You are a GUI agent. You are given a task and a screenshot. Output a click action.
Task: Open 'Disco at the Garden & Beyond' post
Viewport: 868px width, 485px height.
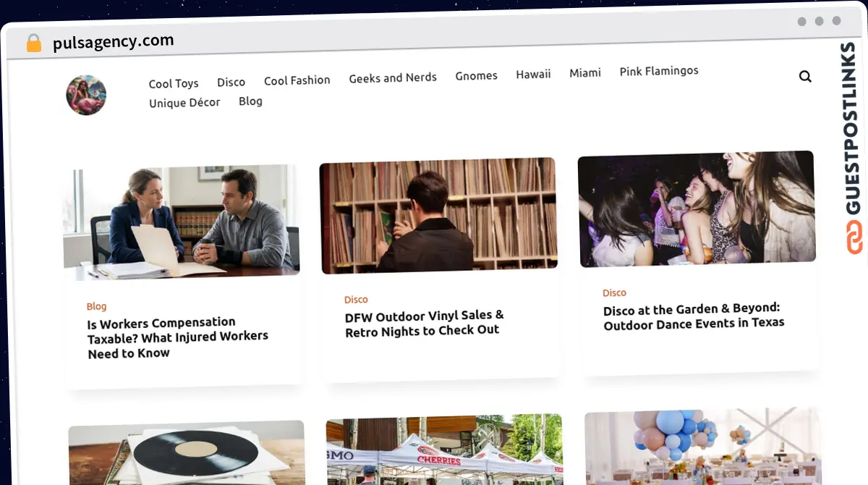(x=693, y=316)
